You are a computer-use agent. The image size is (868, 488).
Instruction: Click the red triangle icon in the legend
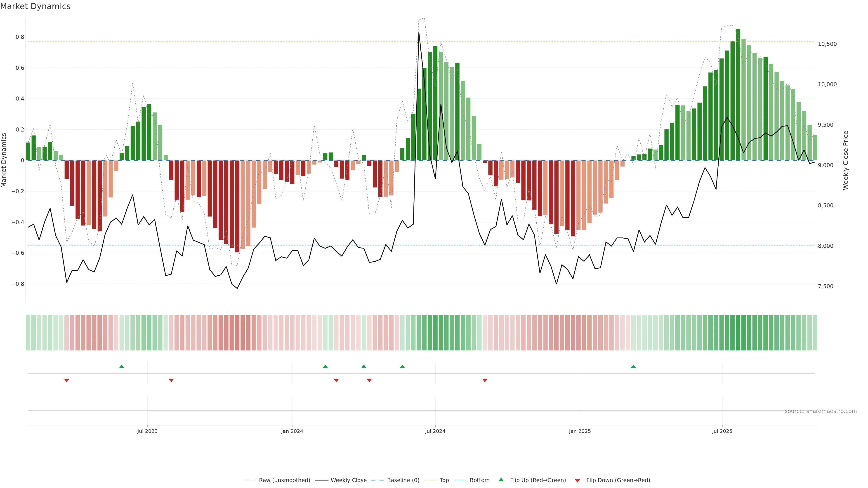(577, 480)
